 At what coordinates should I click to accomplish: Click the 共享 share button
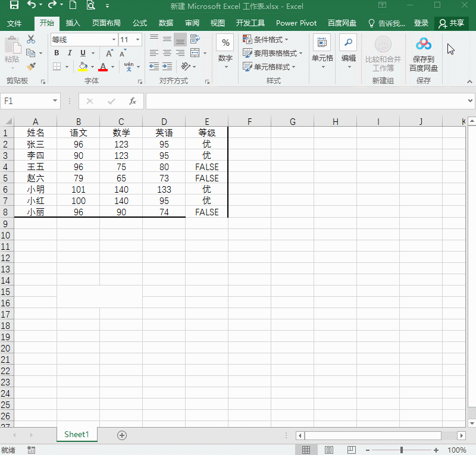(451, 23)
